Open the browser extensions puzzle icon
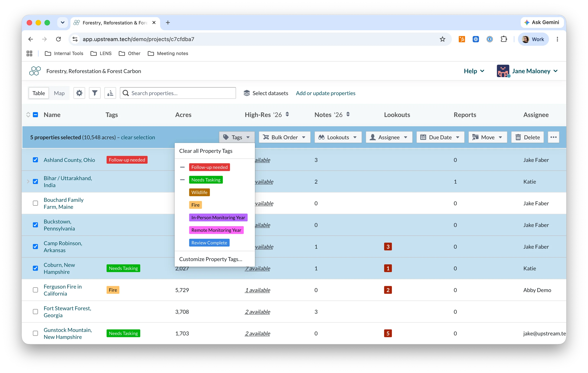The height and width of the screenshot is (373, 588). coord(503,39)
